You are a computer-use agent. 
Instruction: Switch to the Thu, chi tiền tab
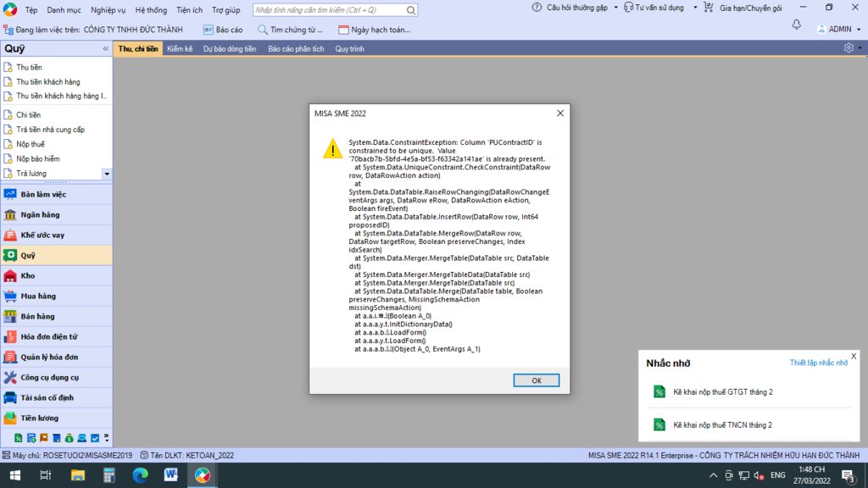[x=138, y=48]
